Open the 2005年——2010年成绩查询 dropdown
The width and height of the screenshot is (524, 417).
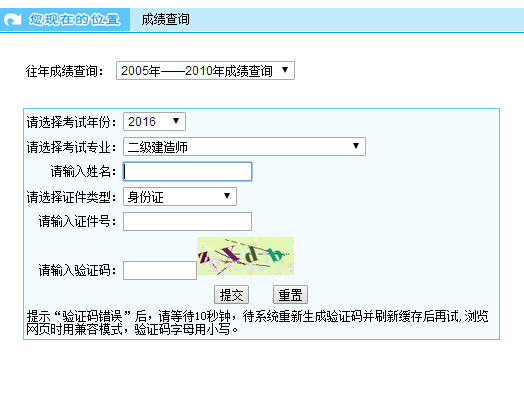205,71
